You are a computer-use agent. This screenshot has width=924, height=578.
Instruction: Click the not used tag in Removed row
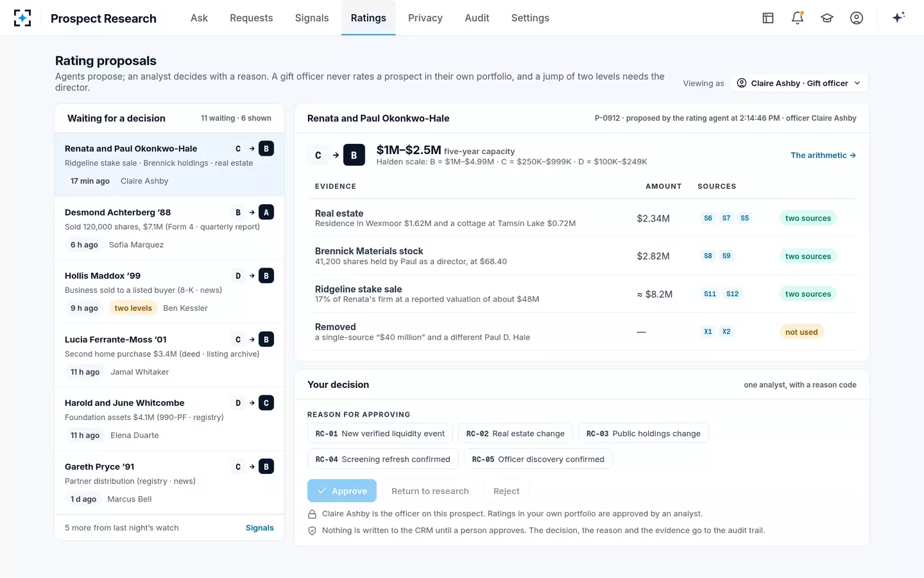tap(801, 332)
